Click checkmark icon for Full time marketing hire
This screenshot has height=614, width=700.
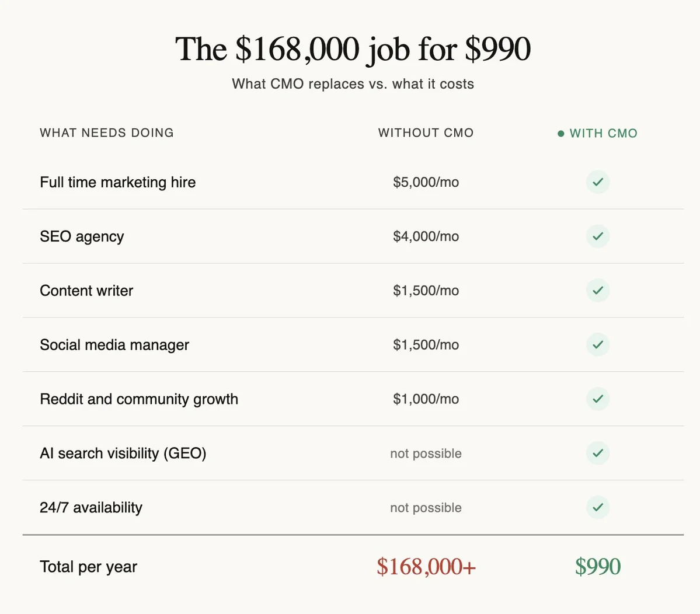[x=598, y=182]
